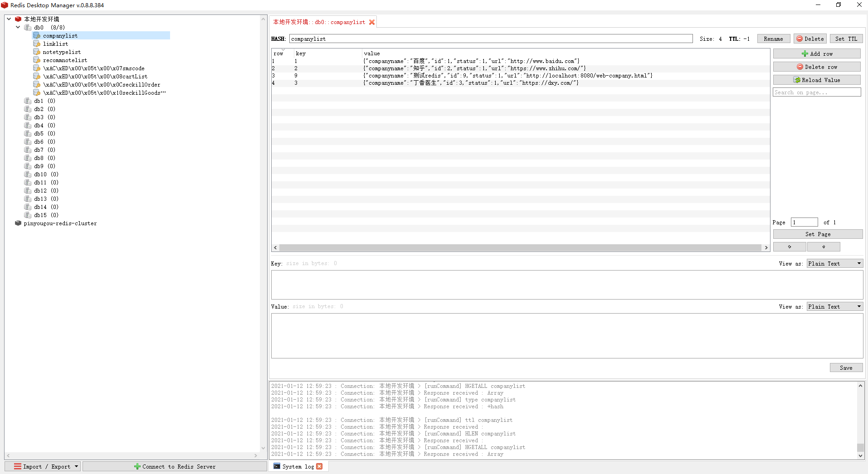Click the key icon beside recommnotelist
This screenshot has height=474, width=868.
(37, 60)
